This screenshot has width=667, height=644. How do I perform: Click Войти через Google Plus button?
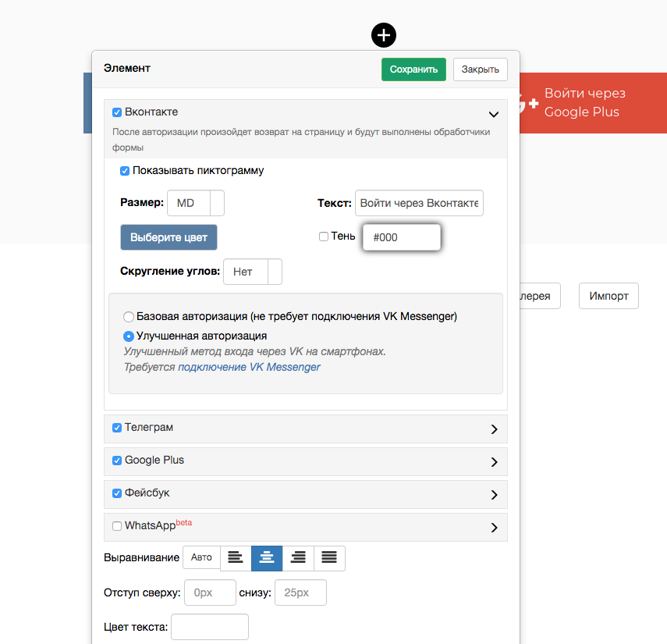[594, 102]
